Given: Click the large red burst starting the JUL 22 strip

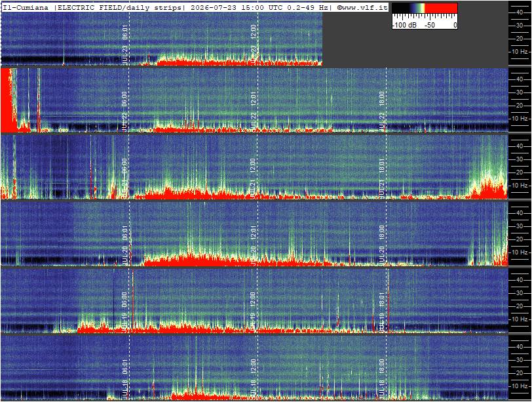Looking at the screenshot, I should pyautogui.click(x=7, y=100).
